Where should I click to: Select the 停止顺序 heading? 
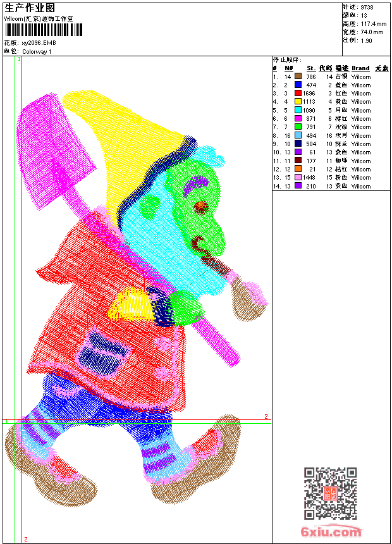click(x=287, y=60)
